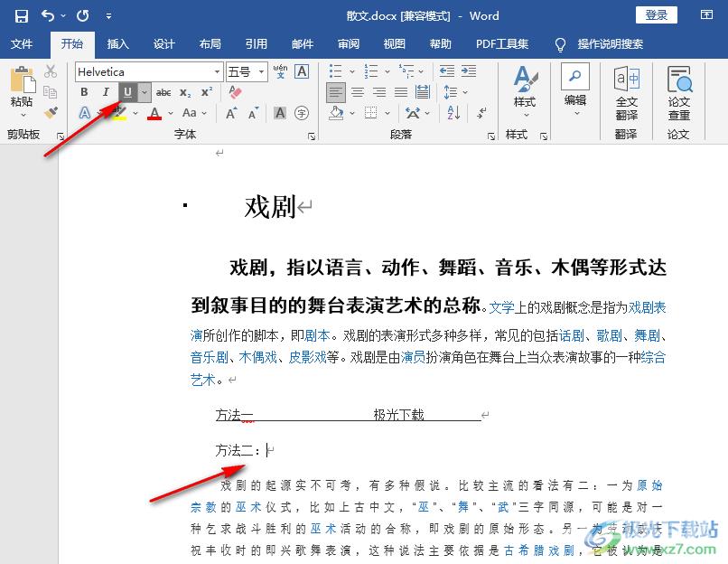The image size is (728, 564).
Task: Toggle subscript formatting
Action: 185,92
